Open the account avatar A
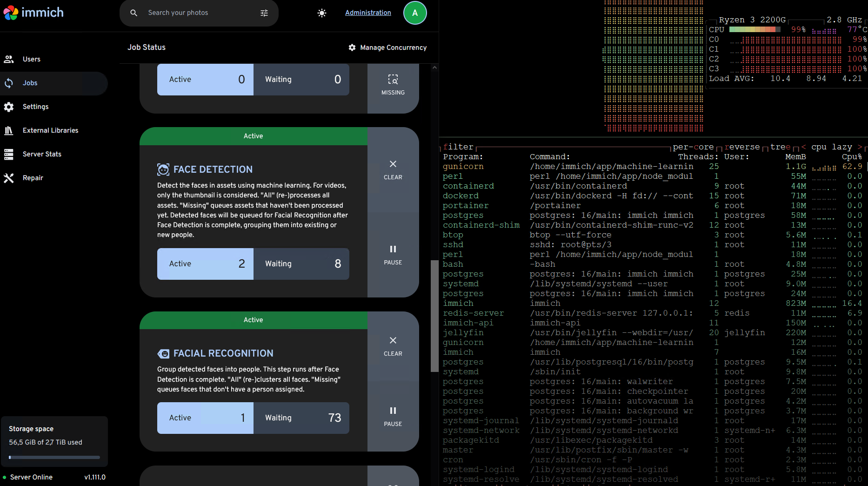 pyautogui.click(x=415, y=13)
